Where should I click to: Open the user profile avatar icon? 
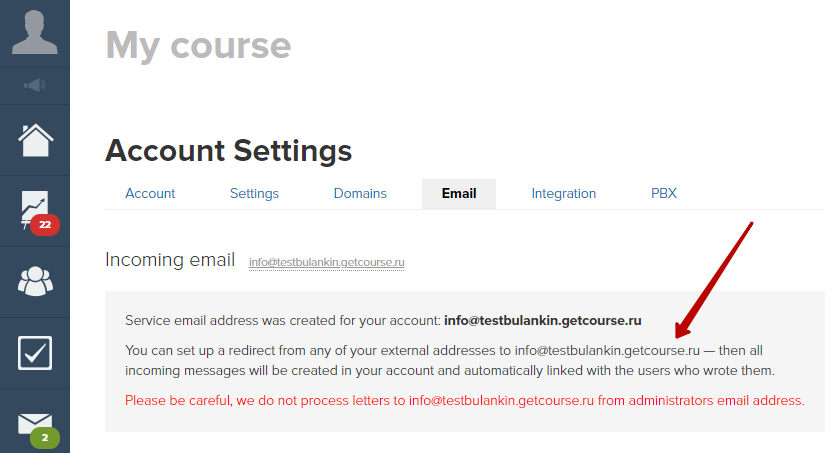[x=35, y=33]
